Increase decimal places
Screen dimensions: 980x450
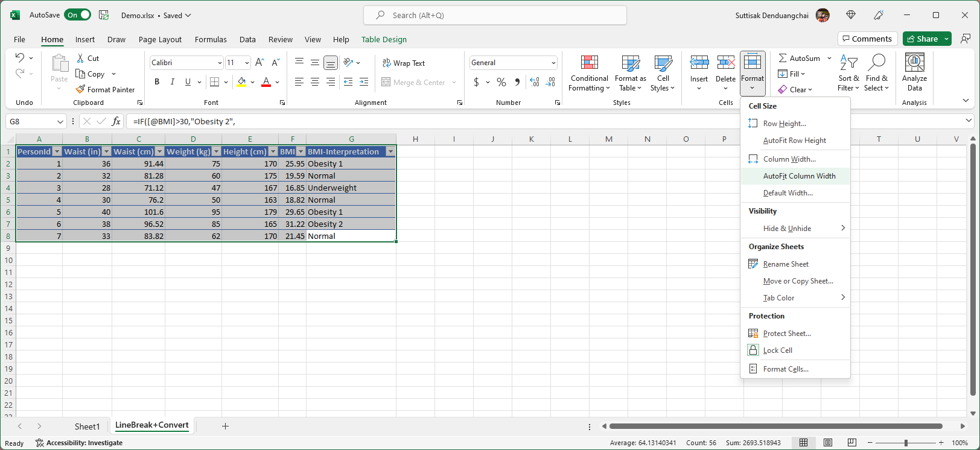tap(535, 82)
